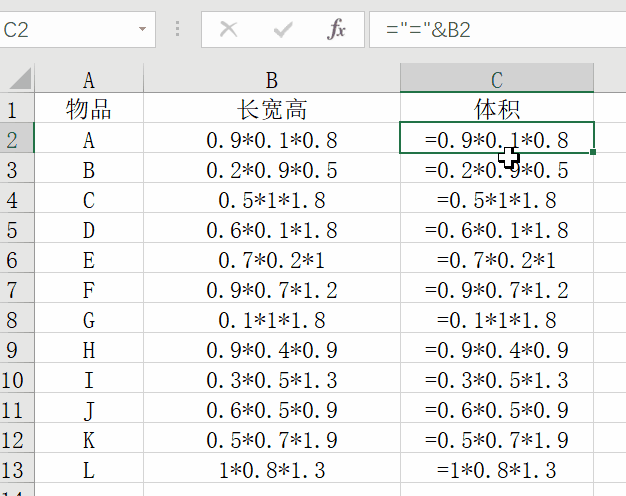626x496 pixels.
Task: Select cell C5 with =0.6*0.1*1.8
Action: point(497,228)
